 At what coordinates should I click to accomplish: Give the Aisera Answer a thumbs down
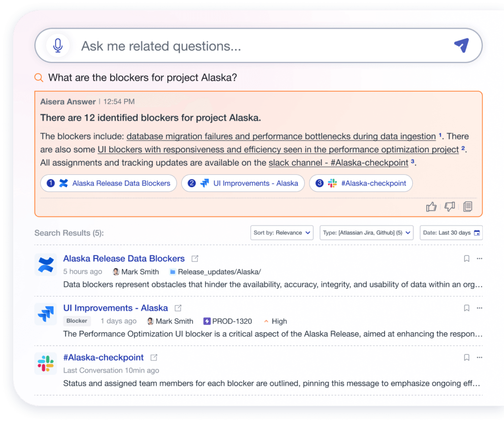click(449, 207)
